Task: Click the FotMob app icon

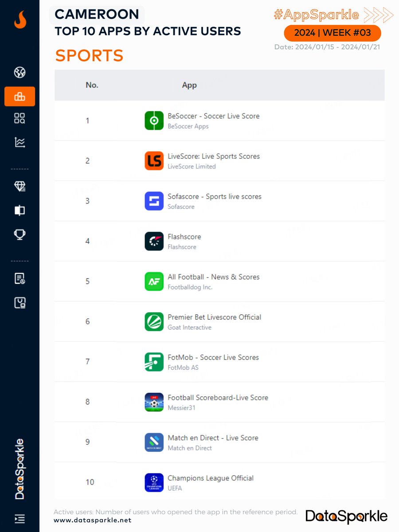Action: pyautogui.click(x=154, y=362)
